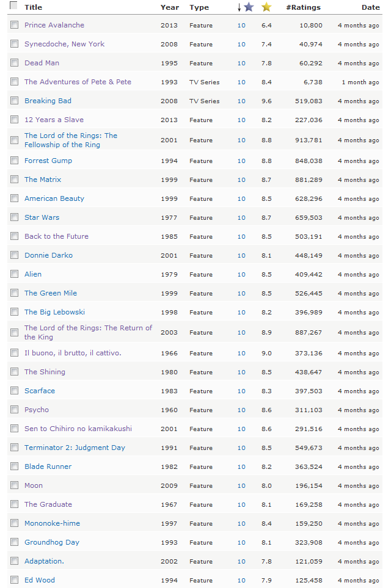Check the box for Breaking Bad

pos(14,101)
